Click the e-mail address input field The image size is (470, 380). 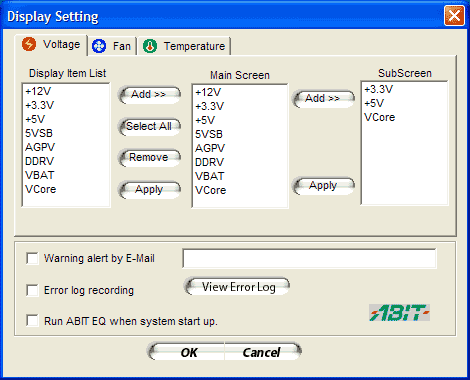click(x=309, y=258)
